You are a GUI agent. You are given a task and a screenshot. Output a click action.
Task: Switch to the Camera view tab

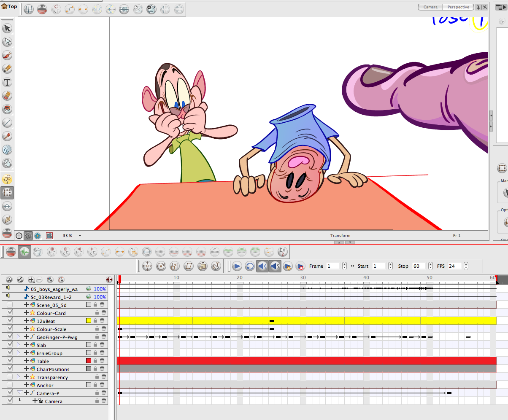pos(430,7)
